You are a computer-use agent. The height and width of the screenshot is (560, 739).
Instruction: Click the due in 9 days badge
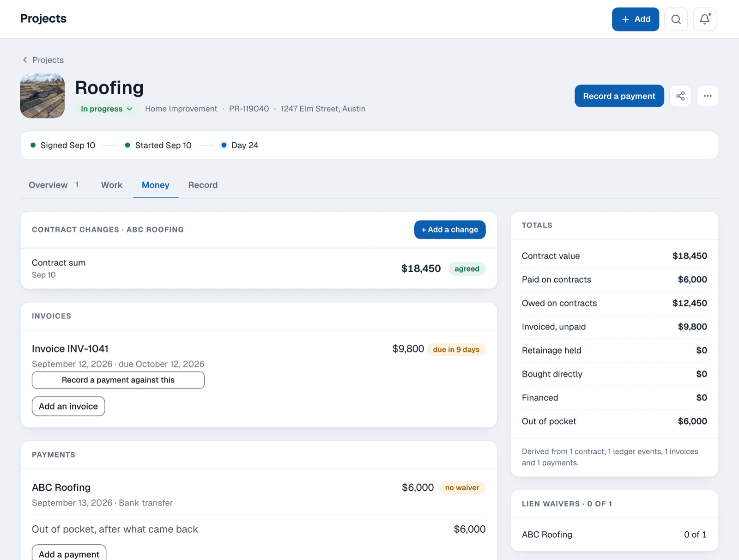(456, 350)
